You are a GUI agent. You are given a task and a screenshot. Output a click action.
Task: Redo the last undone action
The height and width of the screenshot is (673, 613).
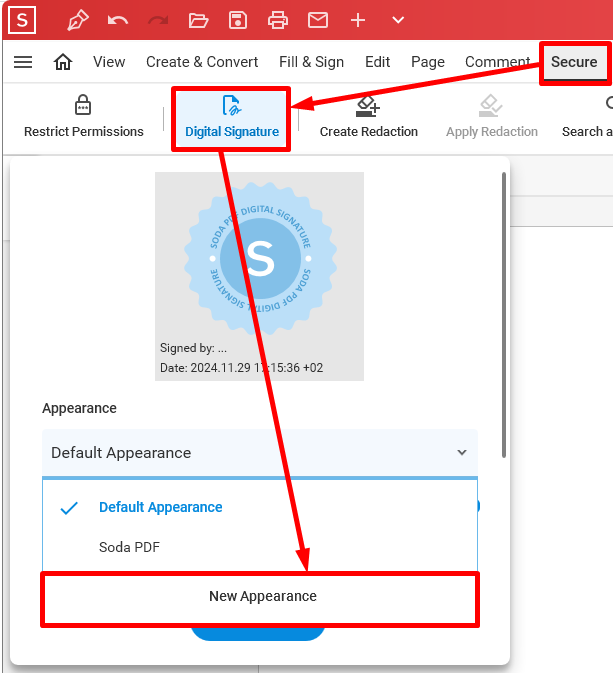pyautogui.click(x=158, y=20)
